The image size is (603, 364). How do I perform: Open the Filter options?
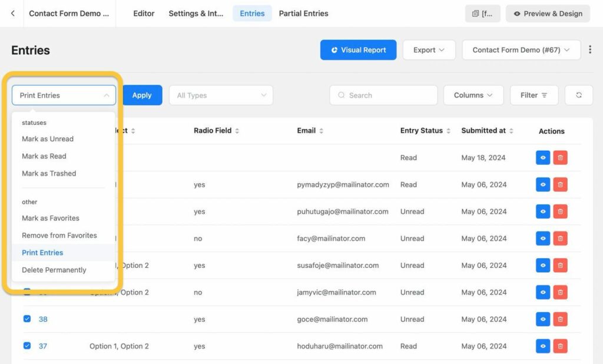(x=534, y=95)
